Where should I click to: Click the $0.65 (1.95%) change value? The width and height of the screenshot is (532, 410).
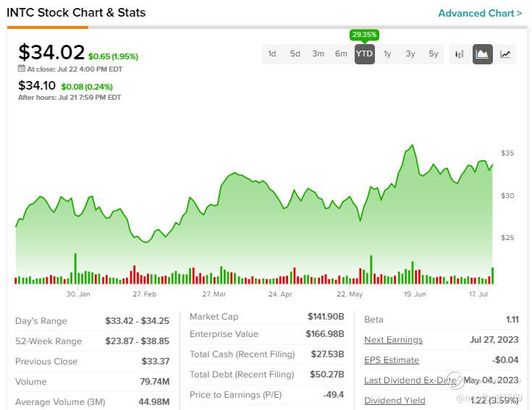pos(113,56)
